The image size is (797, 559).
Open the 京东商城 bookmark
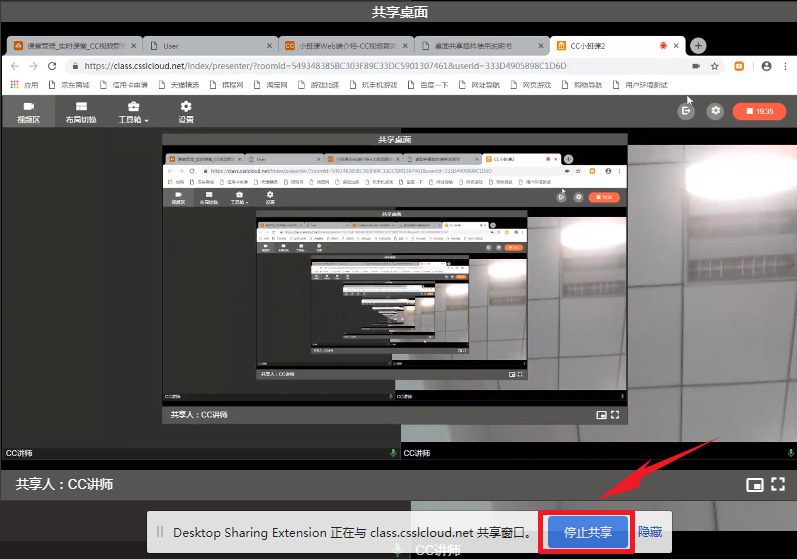(75, 85)
